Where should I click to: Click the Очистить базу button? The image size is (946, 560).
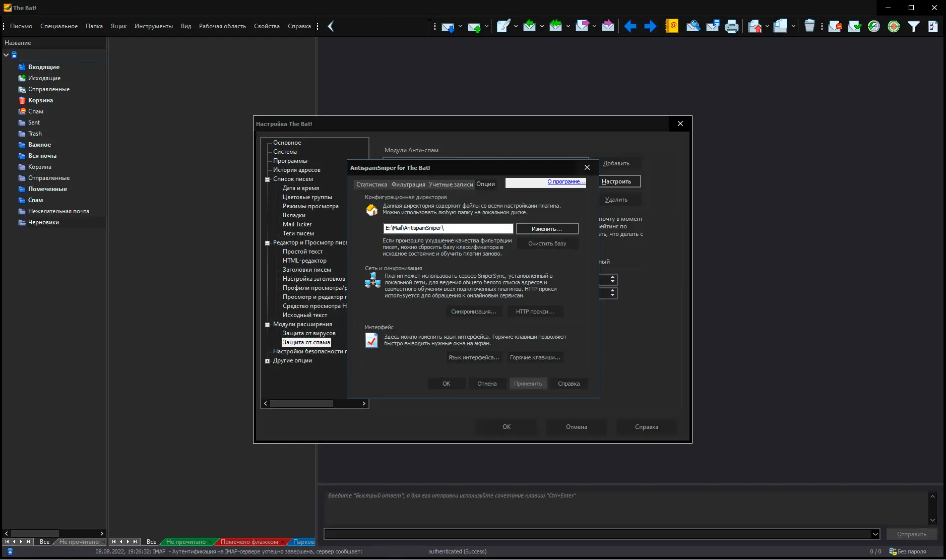547,243
